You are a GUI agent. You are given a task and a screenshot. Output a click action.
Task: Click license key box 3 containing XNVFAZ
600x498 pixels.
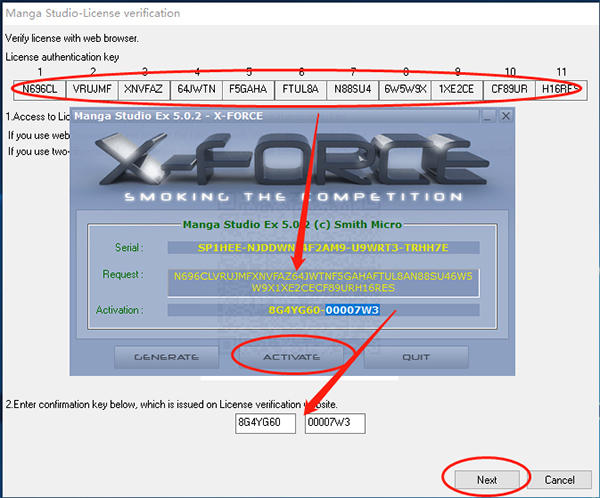coord(144,89)
